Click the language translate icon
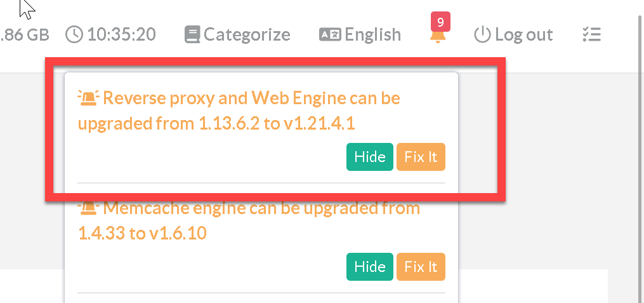Screen dimensions: 644x303 (x=331, y=34)
